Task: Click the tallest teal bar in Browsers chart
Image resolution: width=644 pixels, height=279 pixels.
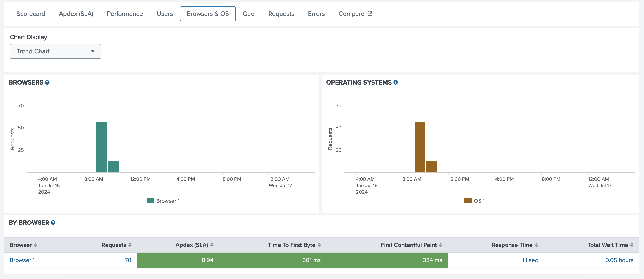Action: pyautogui.click(x=101, y=147)
